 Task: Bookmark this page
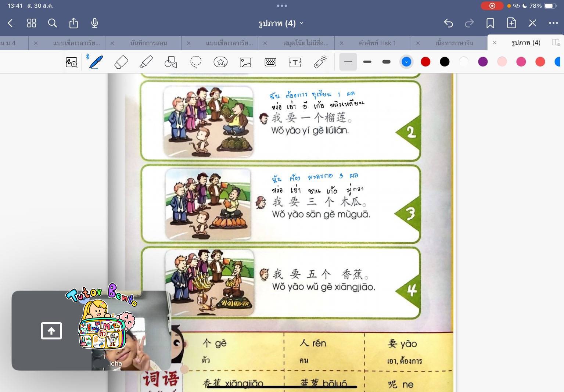point(490,23)
